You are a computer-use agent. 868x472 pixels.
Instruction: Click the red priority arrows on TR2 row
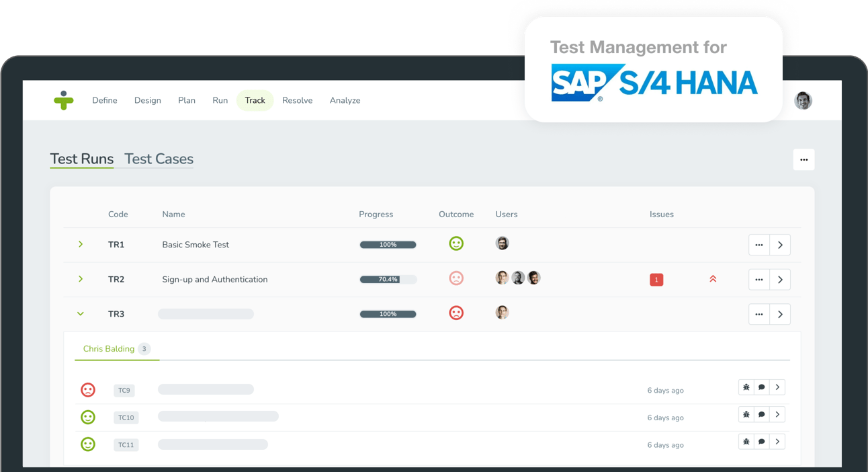tap(713, 278)
